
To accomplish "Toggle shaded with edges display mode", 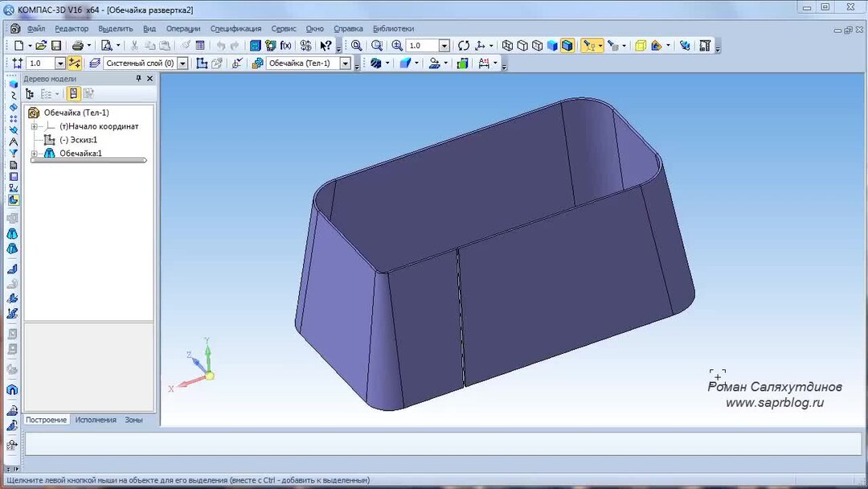I will pyautogui.click(x=567, y=46).
